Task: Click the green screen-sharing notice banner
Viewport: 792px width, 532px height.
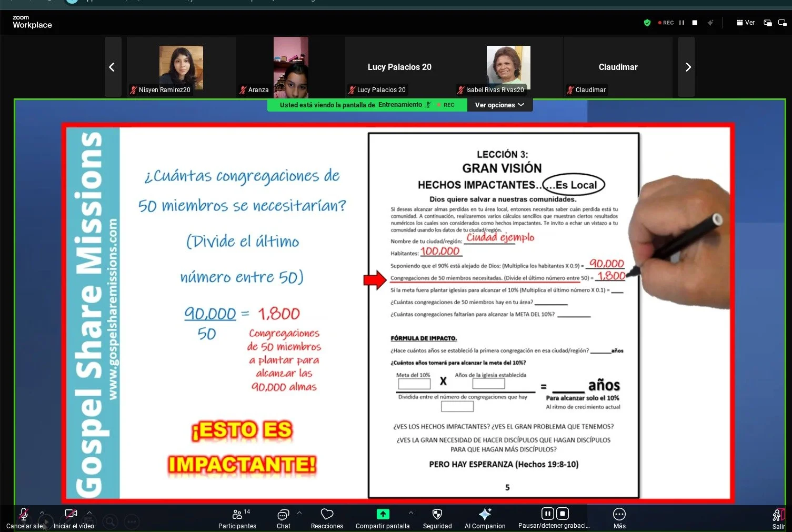Action: pyautogui.click(x=367, y=105)
